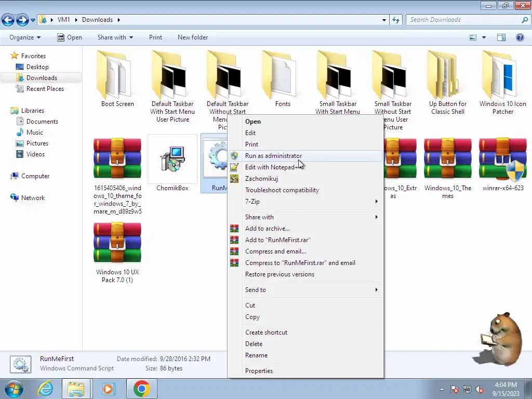The image size is (532, 399).
Task: Open the Videos library
Action: click(x=30, y=154)
